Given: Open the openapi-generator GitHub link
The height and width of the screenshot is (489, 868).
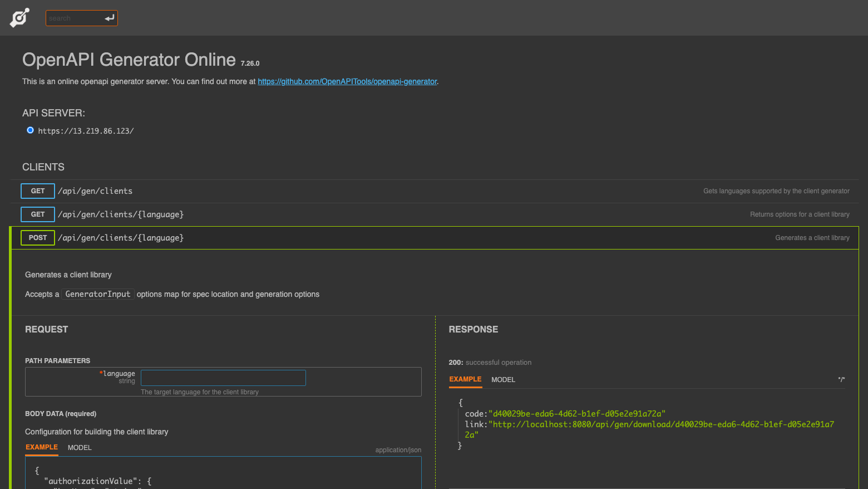Looking at the screenshot, I should pyautogui.click(x=347, y=81).
